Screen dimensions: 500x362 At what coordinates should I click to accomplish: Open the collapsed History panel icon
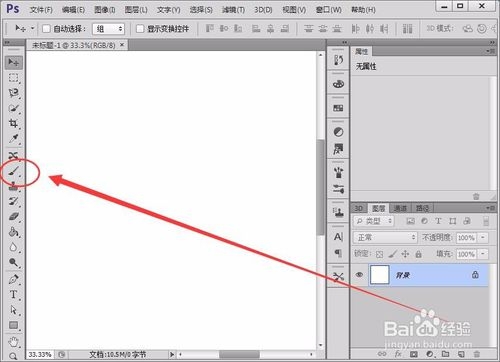(x=338, y=60)
